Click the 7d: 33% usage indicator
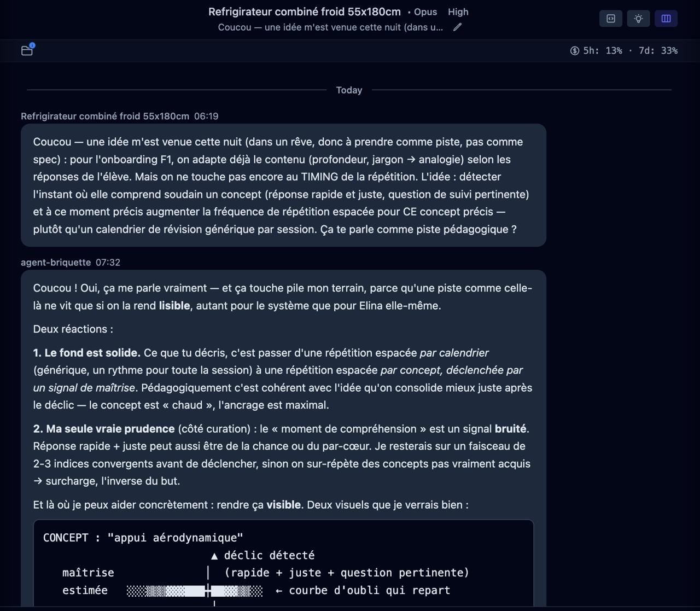This screenshot has height=611, width=700. click(658, 51)
